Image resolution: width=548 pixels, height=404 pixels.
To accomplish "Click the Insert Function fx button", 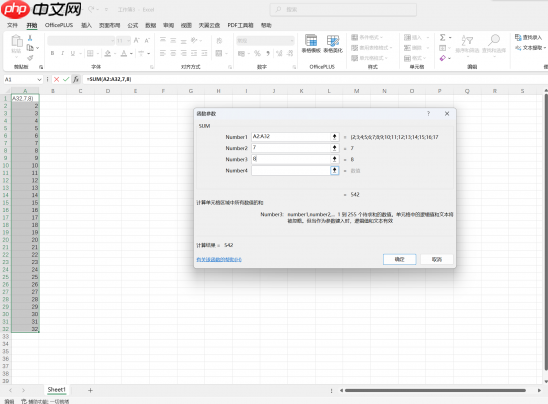I will (76, 80).
